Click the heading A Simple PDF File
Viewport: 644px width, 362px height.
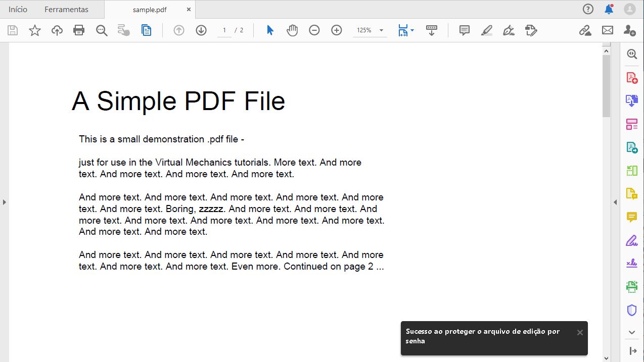[178, 101]
